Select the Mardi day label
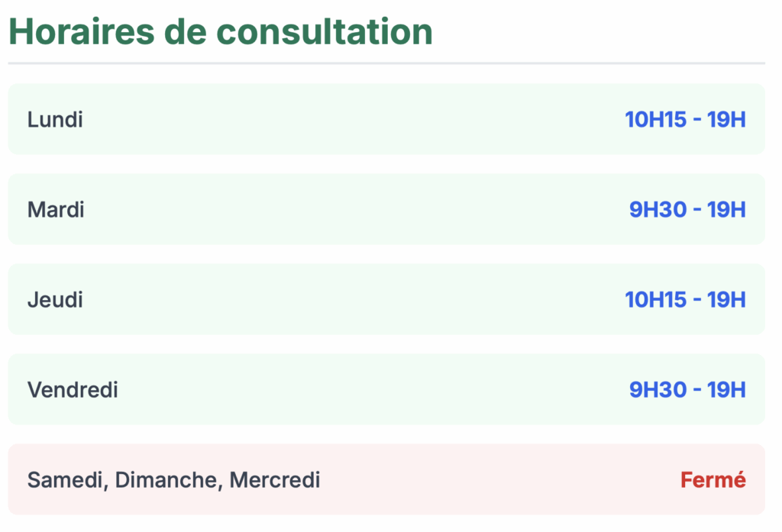Viewport: 782px width, 532px height. click(x=56, y=209)
